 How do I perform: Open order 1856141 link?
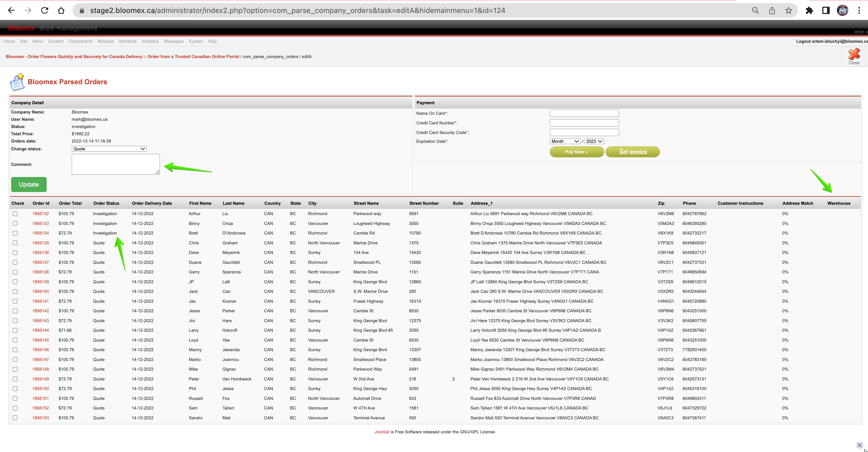(40, 301)
